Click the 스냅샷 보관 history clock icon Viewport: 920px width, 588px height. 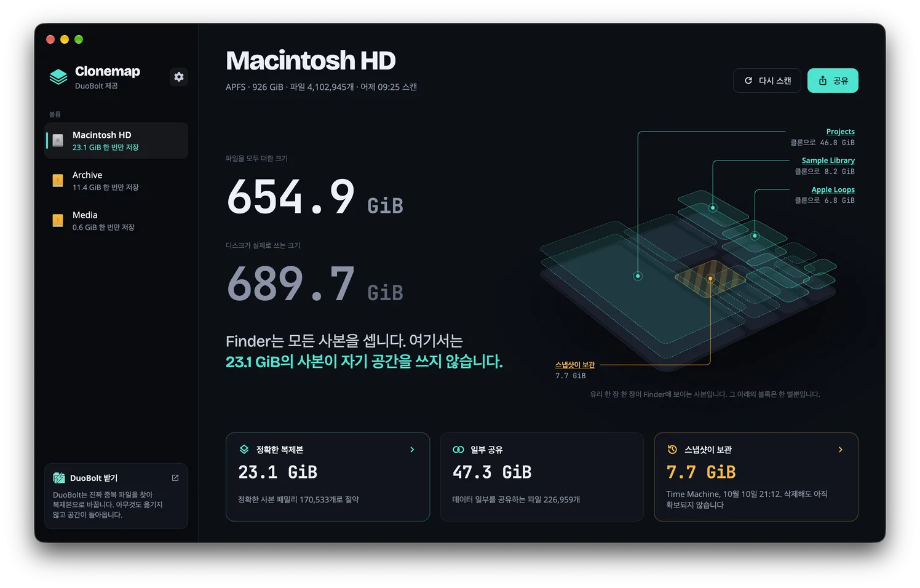click(x=672, y=450)
